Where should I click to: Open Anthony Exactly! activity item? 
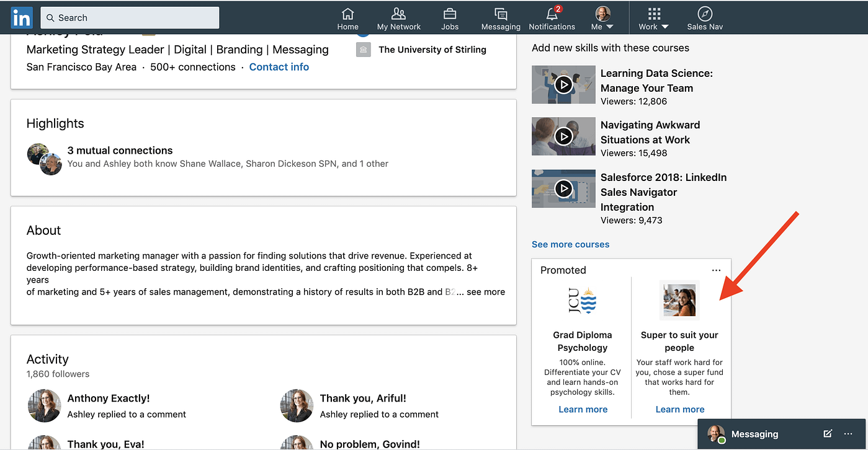109,399
